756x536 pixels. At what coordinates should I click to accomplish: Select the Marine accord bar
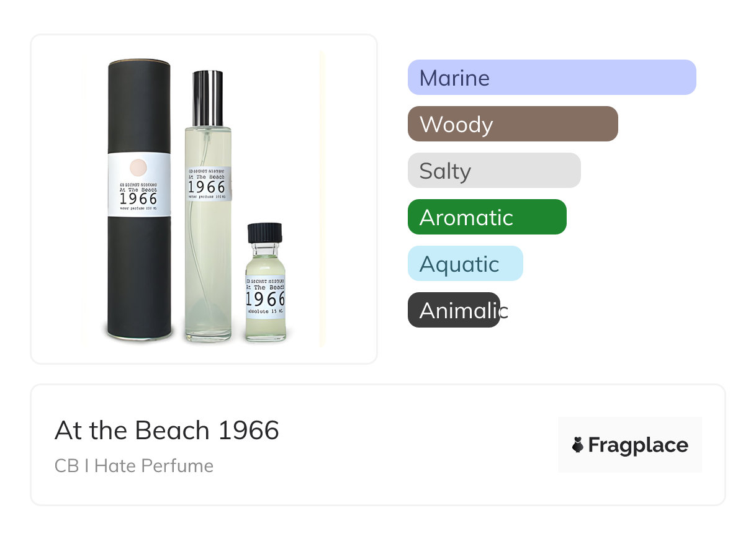point(551,78)
